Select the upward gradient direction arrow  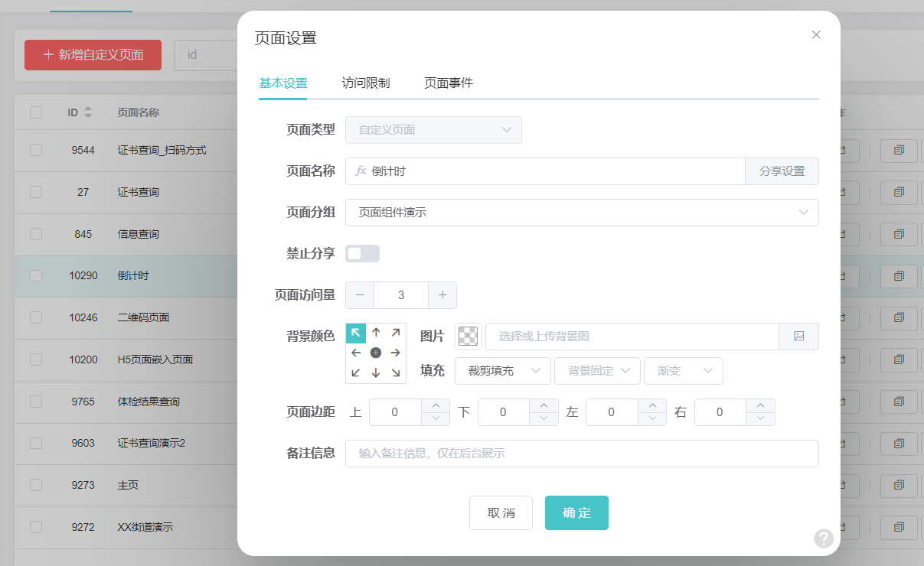(376, 333)
